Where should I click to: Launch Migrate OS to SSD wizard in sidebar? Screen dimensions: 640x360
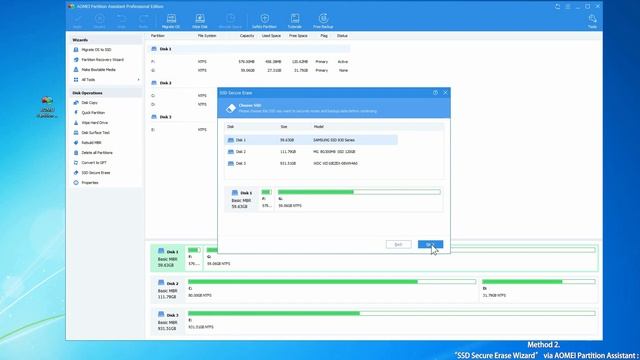point(96,50)
